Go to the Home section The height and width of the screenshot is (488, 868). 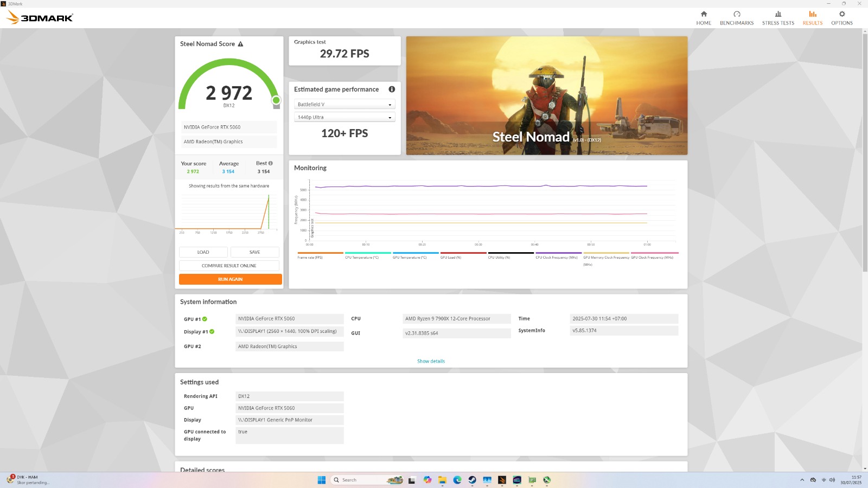(x=704, y=18)
